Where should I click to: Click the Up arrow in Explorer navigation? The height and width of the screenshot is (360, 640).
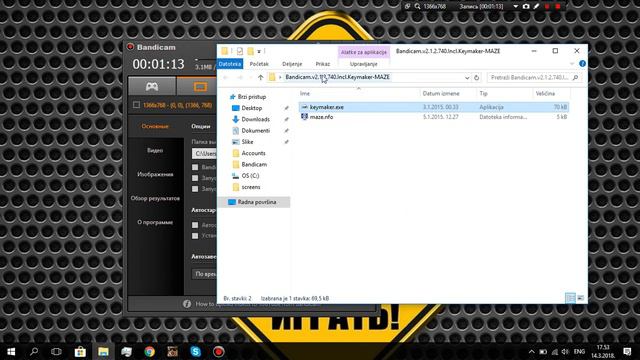click(x=260, y=77)
